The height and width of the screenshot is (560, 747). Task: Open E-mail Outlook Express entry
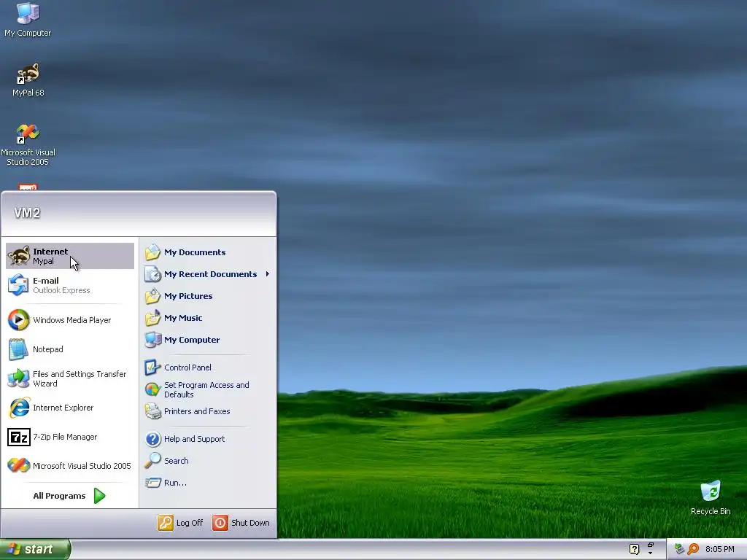[x=70, y=285]
